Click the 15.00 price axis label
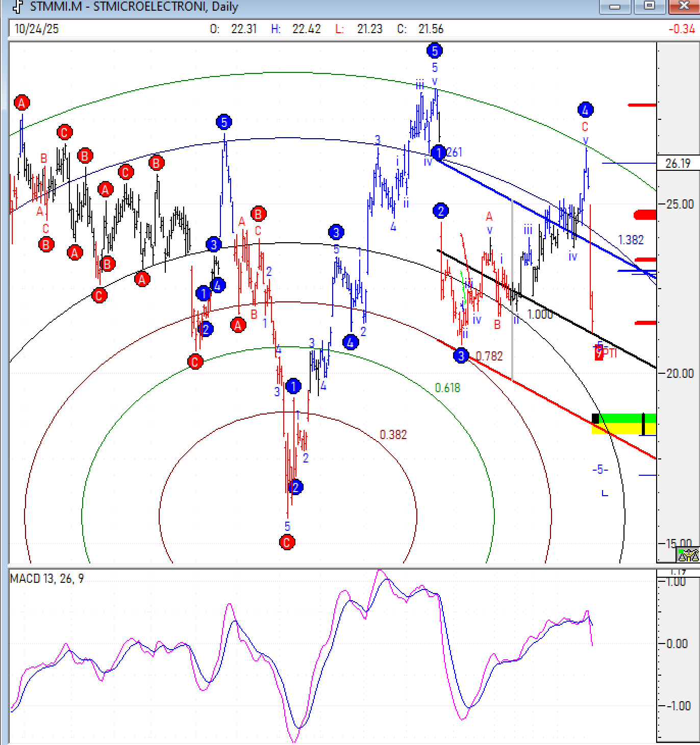Image resolution: width=700 pixels, height=745 pixels. [679, 543]
